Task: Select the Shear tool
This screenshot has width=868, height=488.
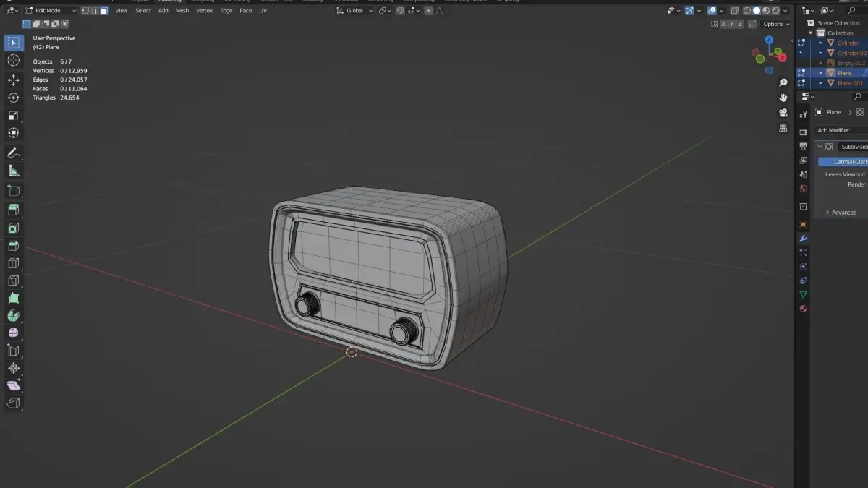Action: (13, 386)
